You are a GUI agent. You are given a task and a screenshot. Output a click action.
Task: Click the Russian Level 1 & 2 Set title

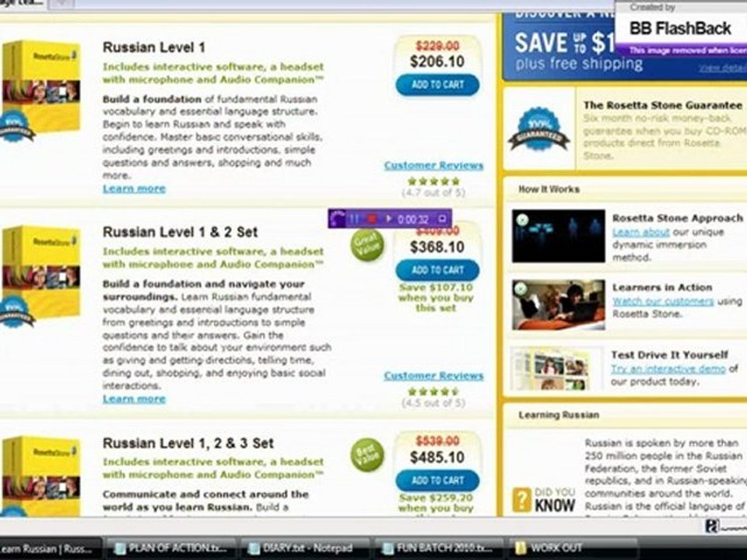coord(180,233)
